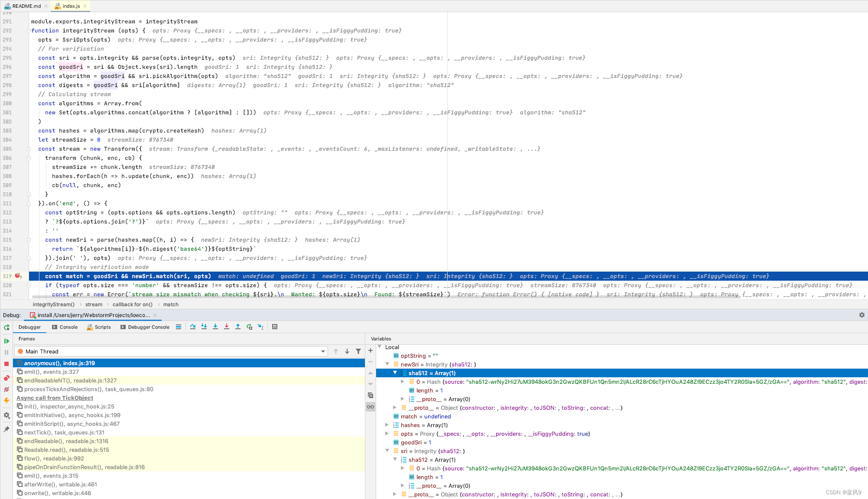The image size is (868, 499).
Task: Select emit(), events.js:327 stack frame
Action: pos(52,372)
